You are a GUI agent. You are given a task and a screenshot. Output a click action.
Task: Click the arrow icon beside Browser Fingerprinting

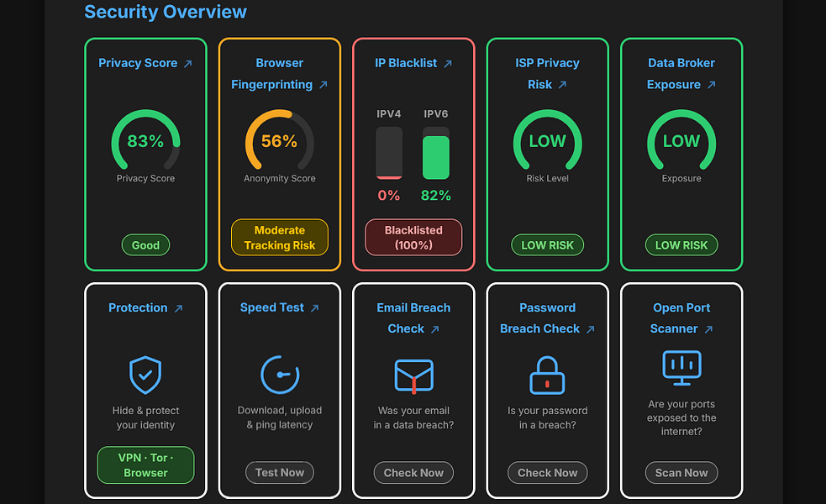[324, 85]
